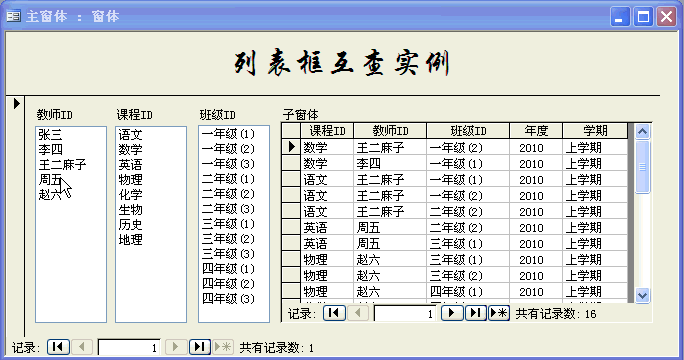The height and width of the screenshot is (360, 684).
Task: Click the subform scroll up arrow
Action: point(642,131)
